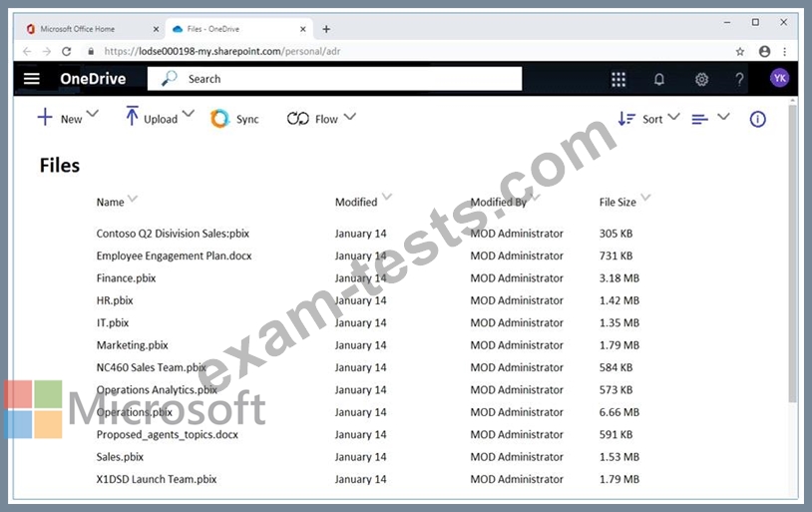Open the app launcher grid icon
812x512 pixels.
[618, 79]
